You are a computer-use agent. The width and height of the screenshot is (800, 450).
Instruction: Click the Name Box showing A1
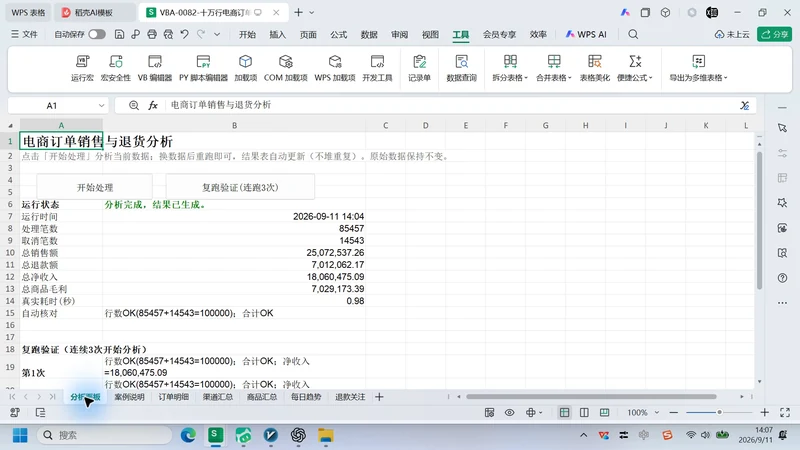(x=52, y=106)
